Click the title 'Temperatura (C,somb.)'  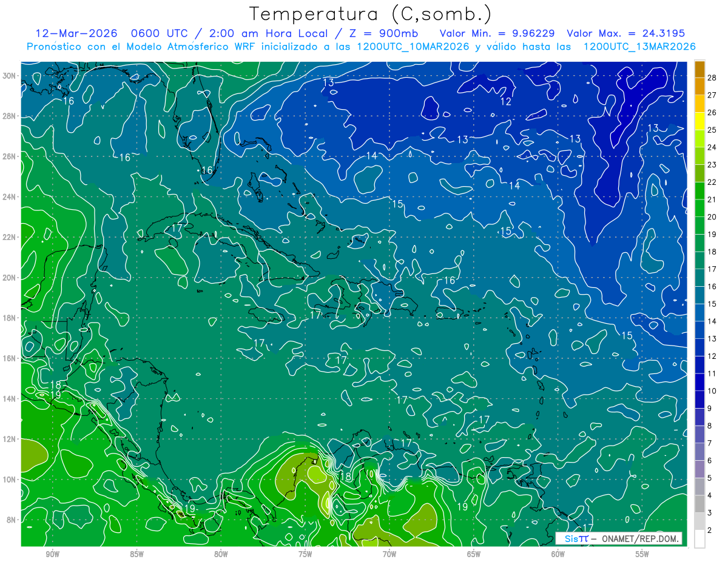371,14
